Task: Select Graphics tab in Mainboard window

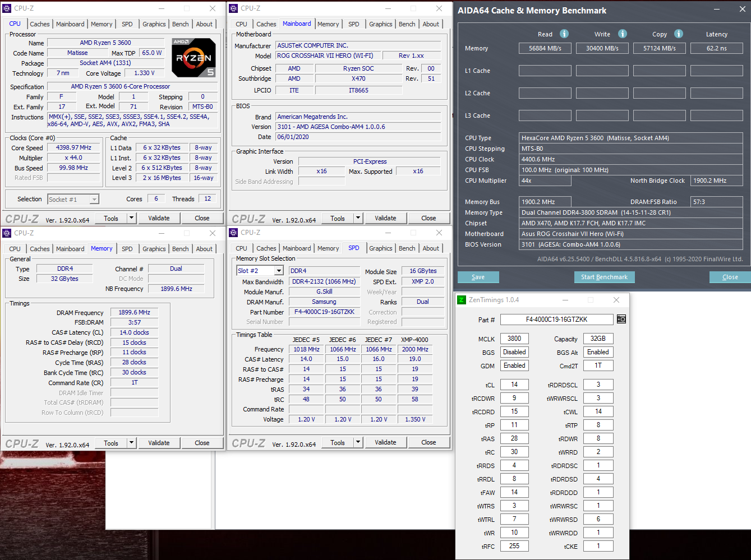Action: pos(381,24)
